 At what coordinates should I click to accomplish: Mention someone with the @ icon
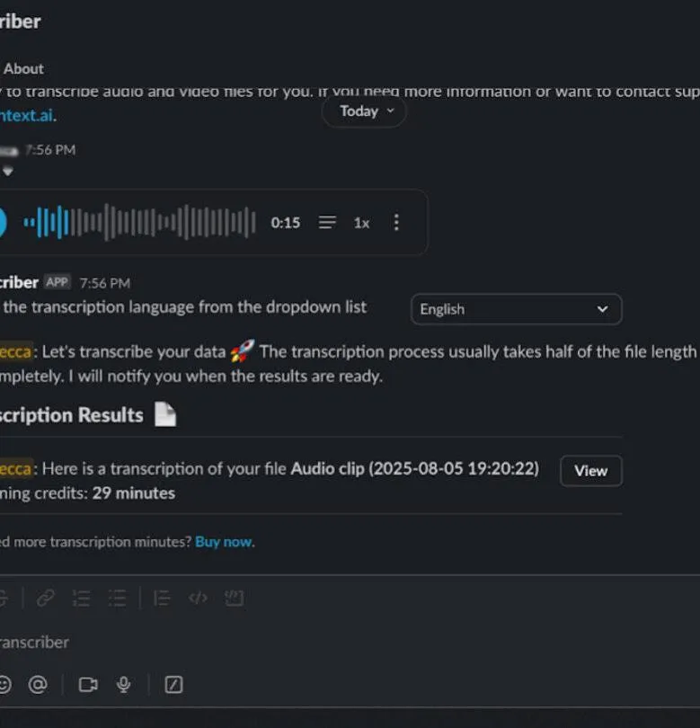coord(38,684)
